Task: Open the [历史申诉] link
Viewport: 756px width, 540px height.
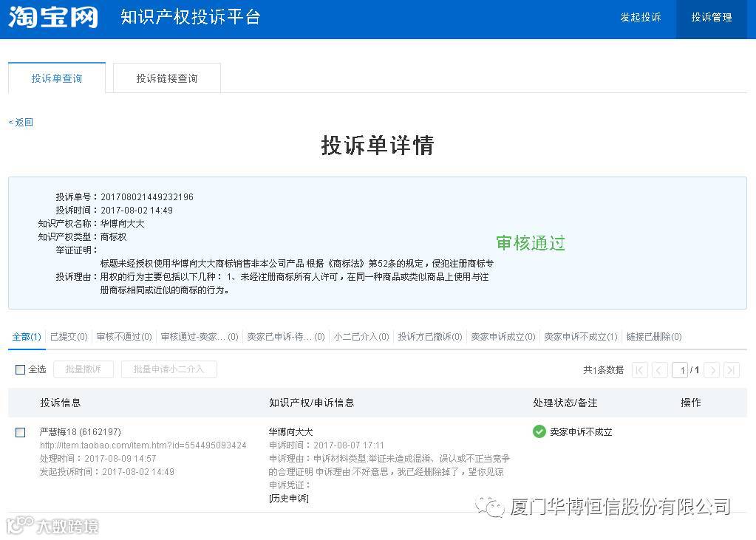Action: point(289,499)
